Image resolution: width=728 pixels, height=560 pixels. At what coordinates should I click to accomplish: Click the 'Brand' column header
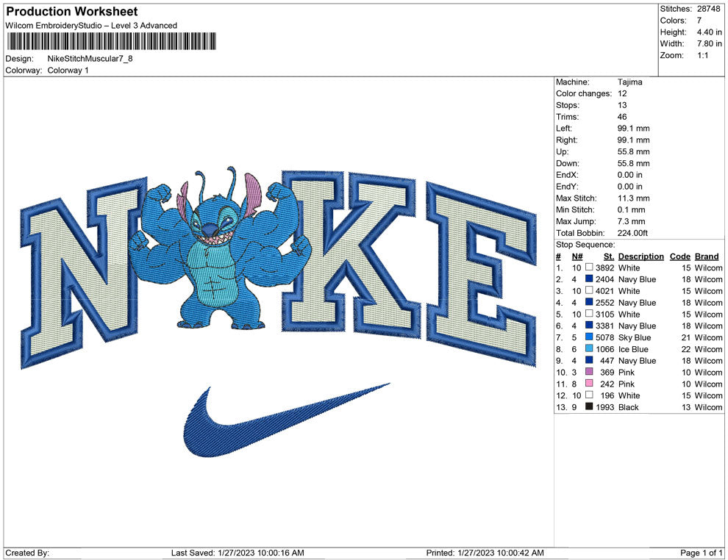[x=707, y=256]
